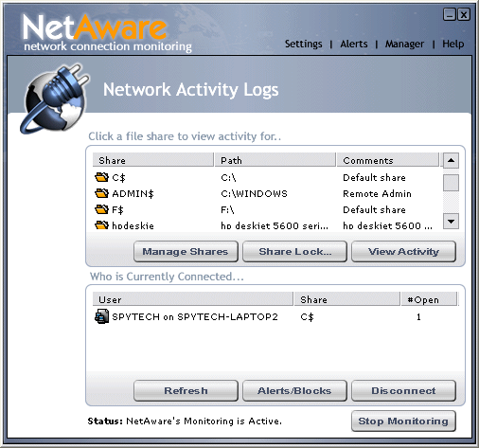Click View Activity button

pos(403,252)
